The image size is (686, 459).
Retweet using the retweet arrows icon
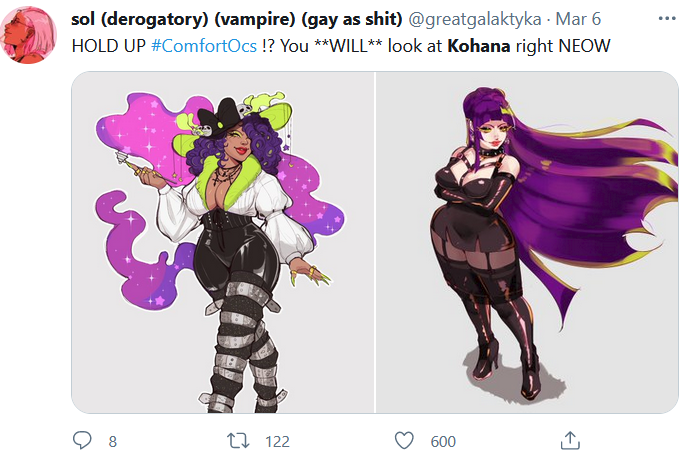tap(238, 441)
